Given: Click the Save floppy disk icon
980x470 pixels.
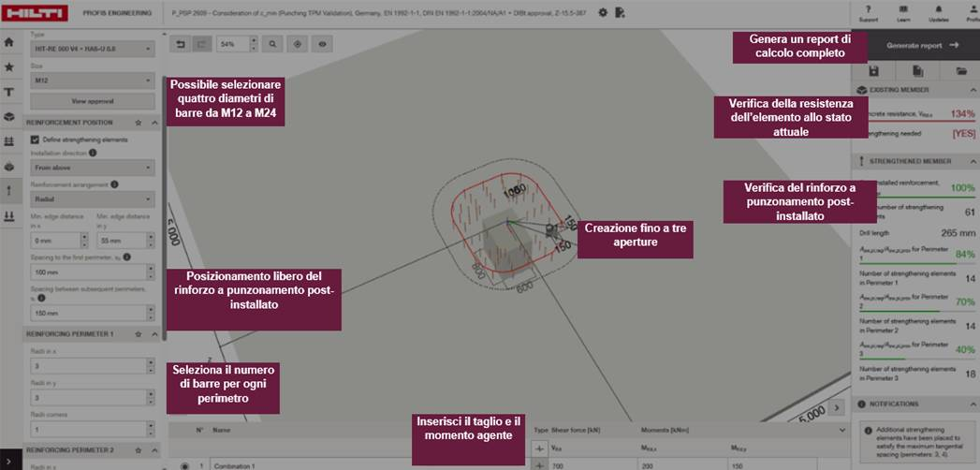Looking at the screenshot, I should (873, 72).
